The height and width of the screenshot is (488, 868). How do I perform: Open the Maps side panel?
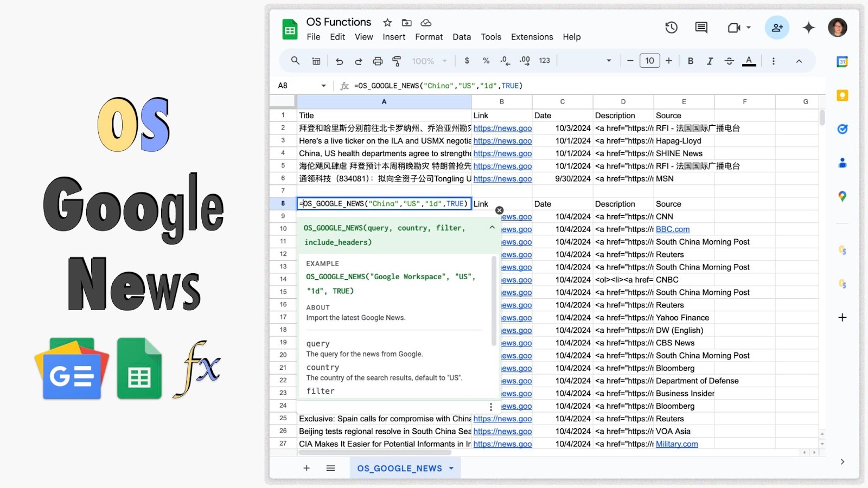coord(842,196)
